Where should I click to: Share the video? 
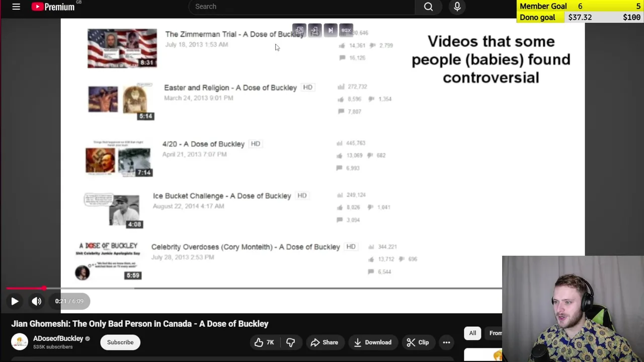click(x=325, y=342)
